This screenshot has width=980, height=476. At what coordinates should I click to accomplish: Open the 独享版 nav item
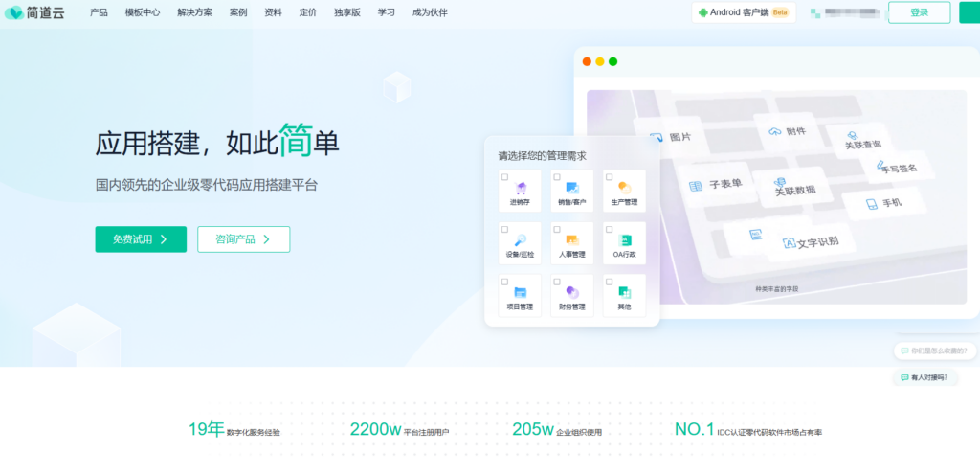point(347,12)
